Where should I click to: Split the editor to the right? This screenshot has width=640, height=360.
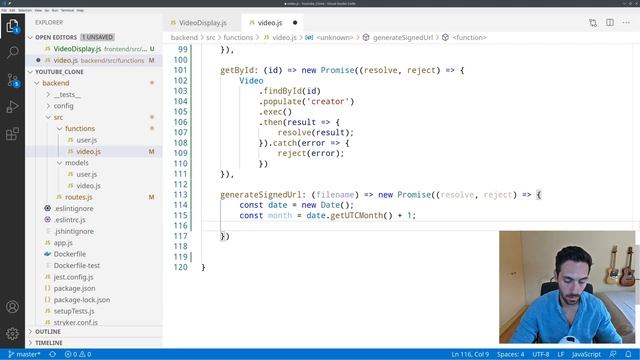pos(609,23)
